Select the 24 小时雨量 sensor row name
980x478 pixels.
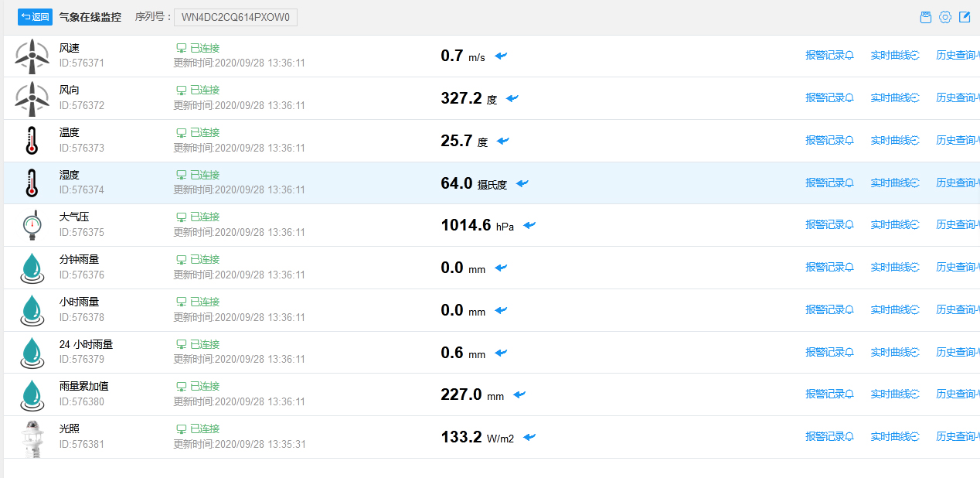tap(86, 344)
